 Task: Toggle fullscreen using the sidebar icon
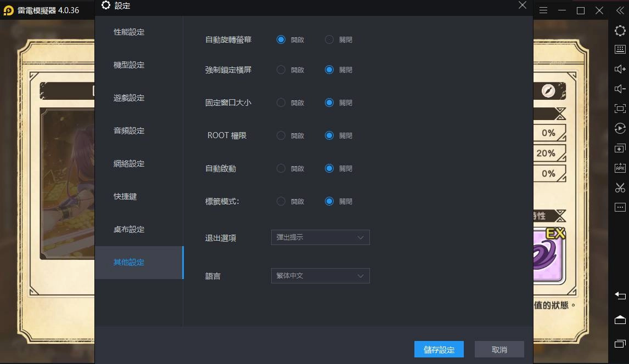[x=620, y=109]
